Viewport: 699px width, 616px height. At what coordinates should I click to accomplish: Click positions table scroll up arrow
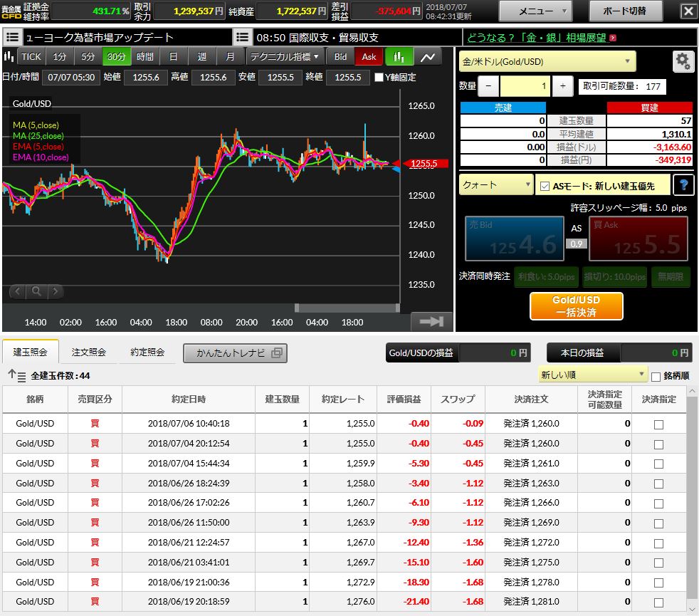click(692, 391)
